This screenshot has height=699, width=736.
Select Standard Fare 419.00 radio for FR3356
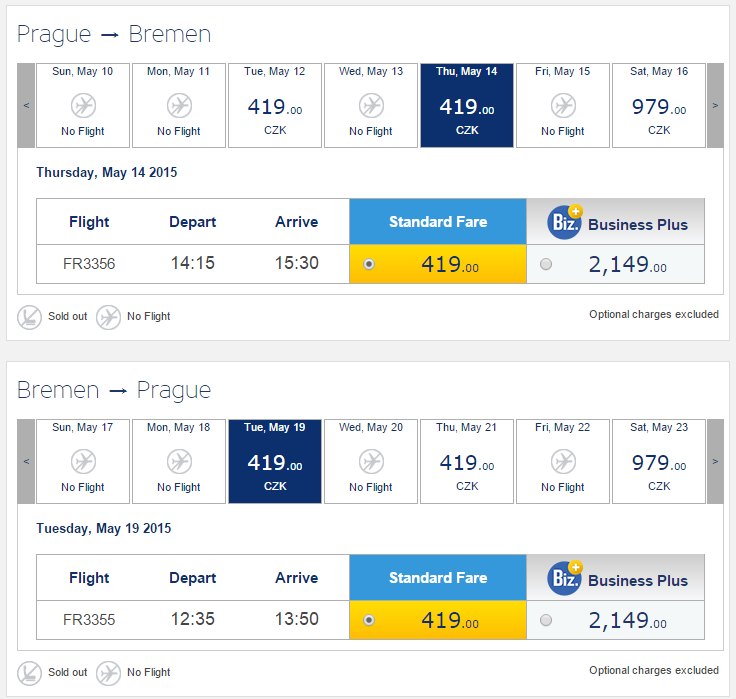pos(369,264)
